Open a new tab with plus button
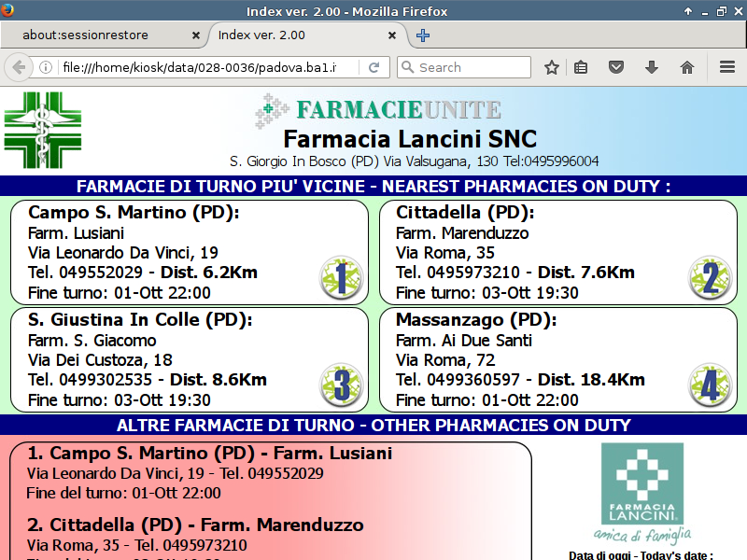Image resolution: width=747 pixels, height=560 pixels. pos(423,35)
